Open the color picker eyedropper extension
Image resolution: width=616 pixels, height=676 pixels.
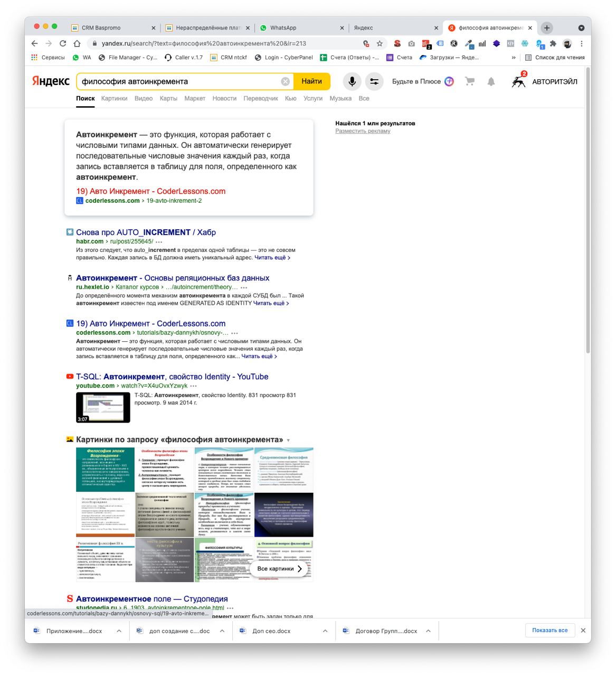tap(468, 44)
